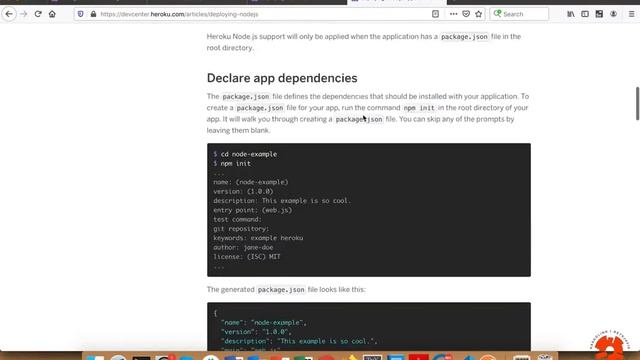Go back using the browser back arrow
This screenshot has width=640, height=360.
click(9, 14)
